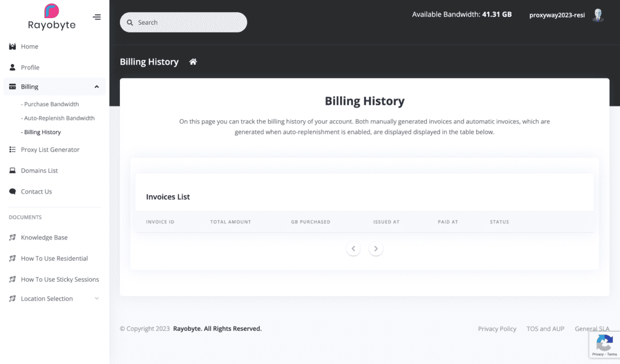620x364 pixels.
Task: Collapse the Billing submenu chevron
Action: 96,86
